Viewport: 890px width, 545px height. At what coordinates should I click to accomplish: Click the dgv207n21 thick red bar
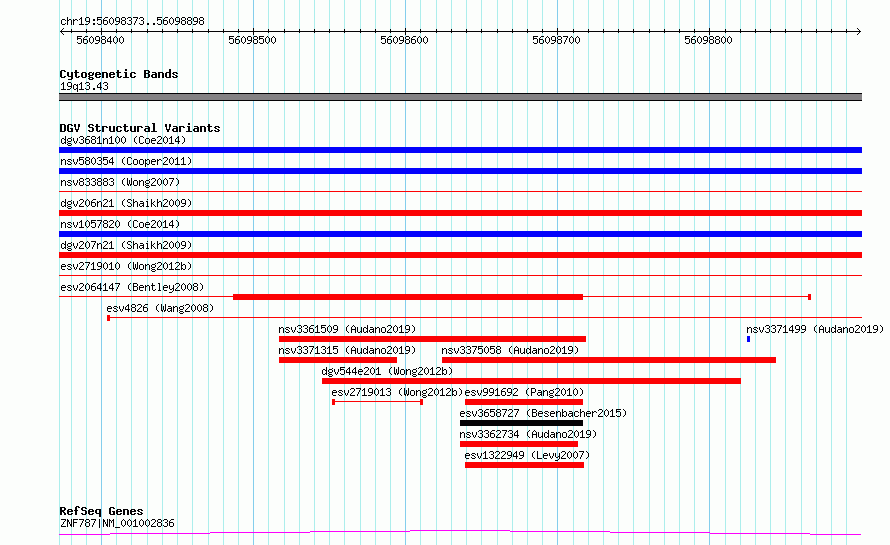[x=460, y=255]
